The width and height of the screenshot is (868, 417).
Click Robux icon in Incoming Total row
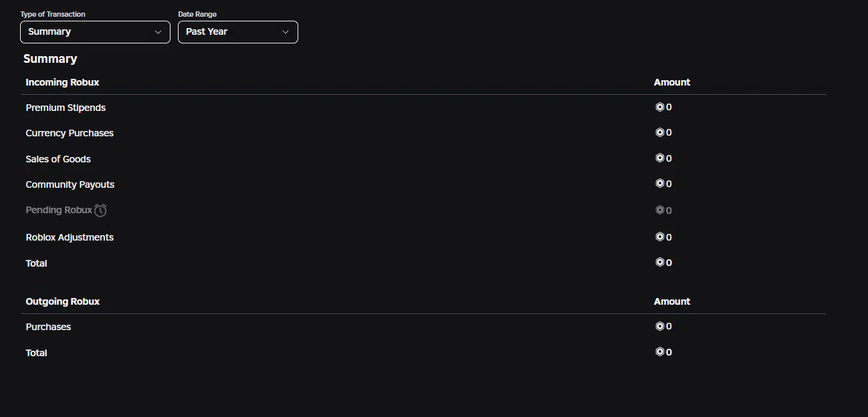click(659, 263)
